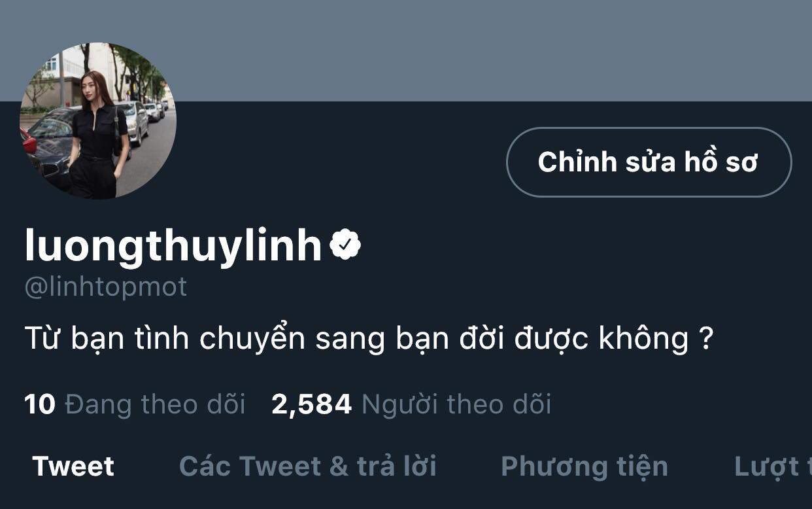Click the question mark ending the bio
The image size is (812, 509).
705,339
